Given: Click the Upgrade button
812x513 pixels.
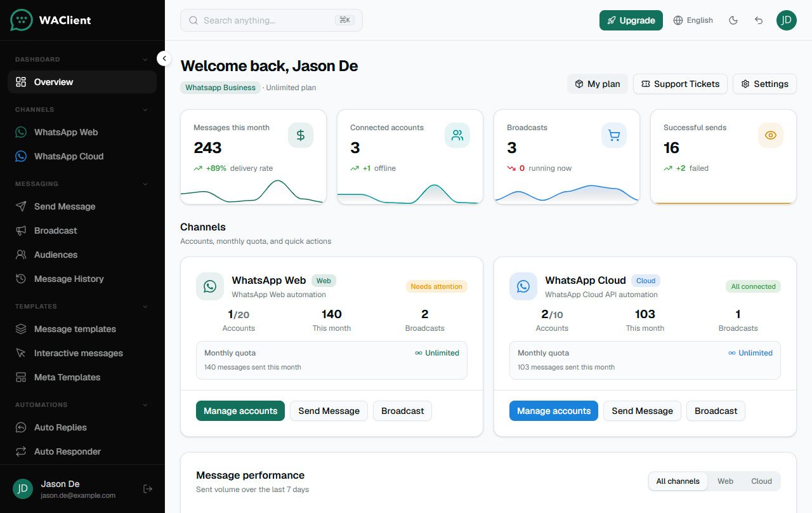Looking at the screenshot, I should point(631,20).
